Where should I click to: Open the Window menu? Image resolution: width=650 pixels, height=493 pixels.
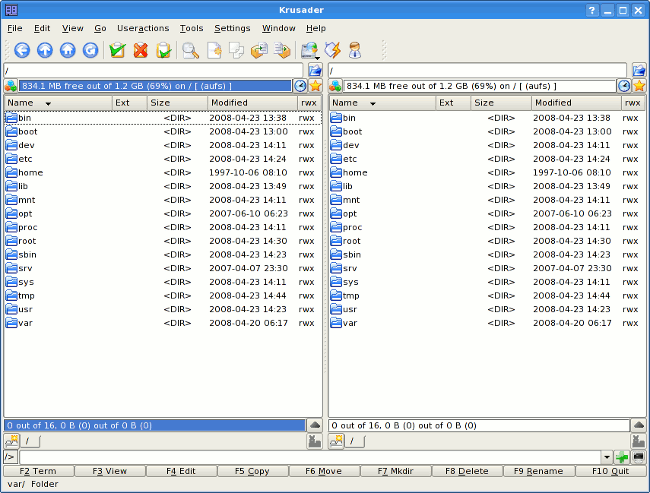tap(279, 28)
